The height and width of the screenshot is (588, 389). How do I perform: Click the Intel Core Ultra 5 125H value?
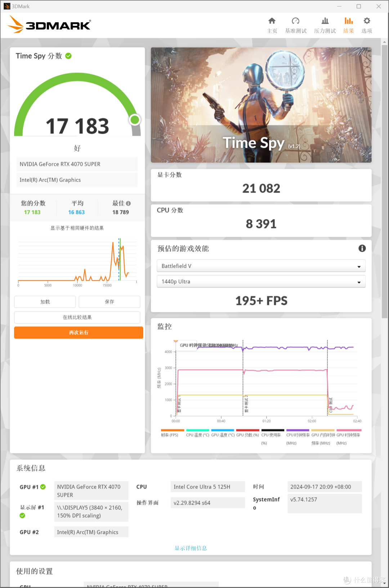click(x=208, y=487)
